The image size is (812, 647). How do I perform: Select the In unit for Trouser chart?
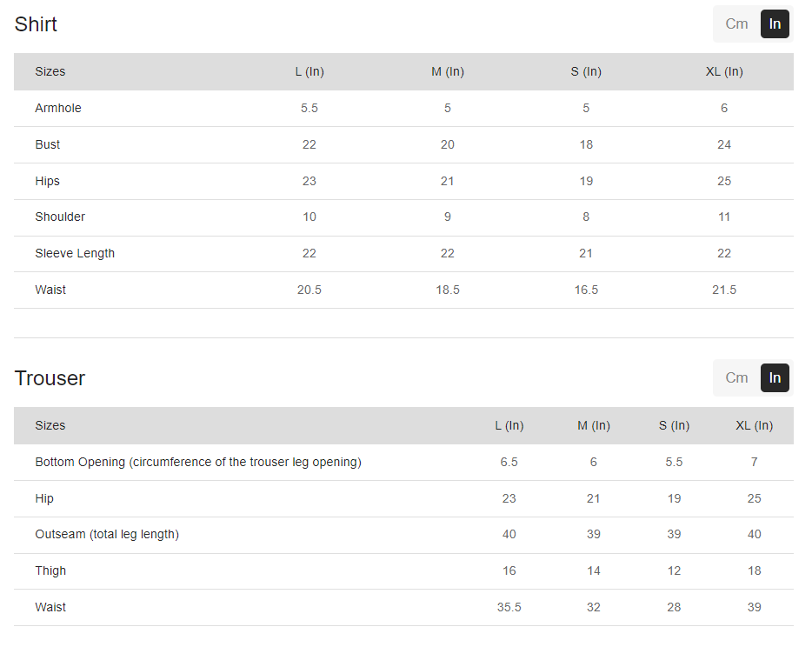[x=775, y=378]
